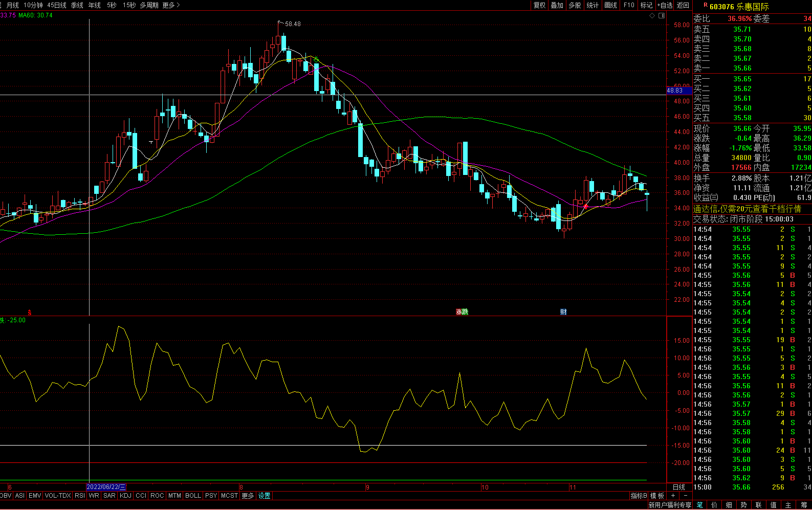Click the 返回 back button
Image resolution: width=812 pixels, height=510 pixels.
[x=683, y=5]
